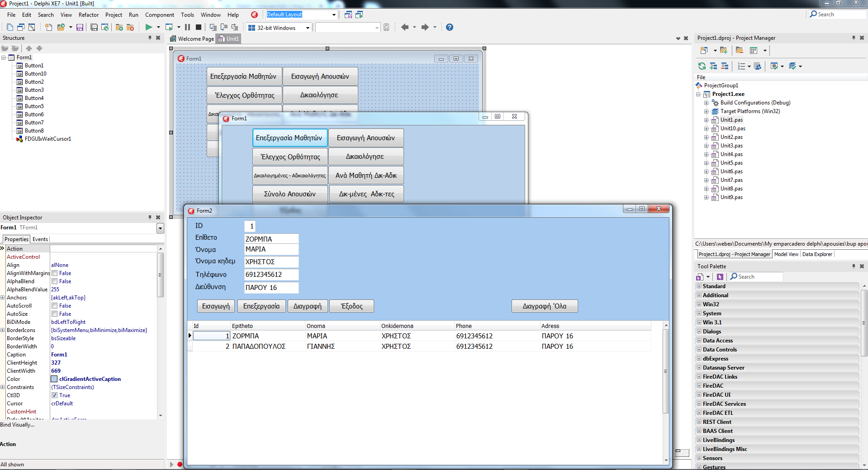This screenshot has width=868, height=470.
Task: Click the Program Reset stop icon
Action: coord(198,27)
